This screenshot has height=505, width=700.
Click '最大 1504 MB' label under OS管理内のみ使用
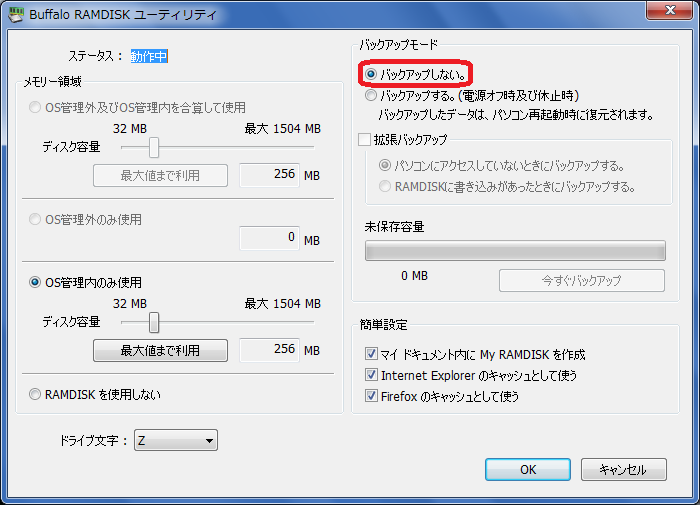283,304
